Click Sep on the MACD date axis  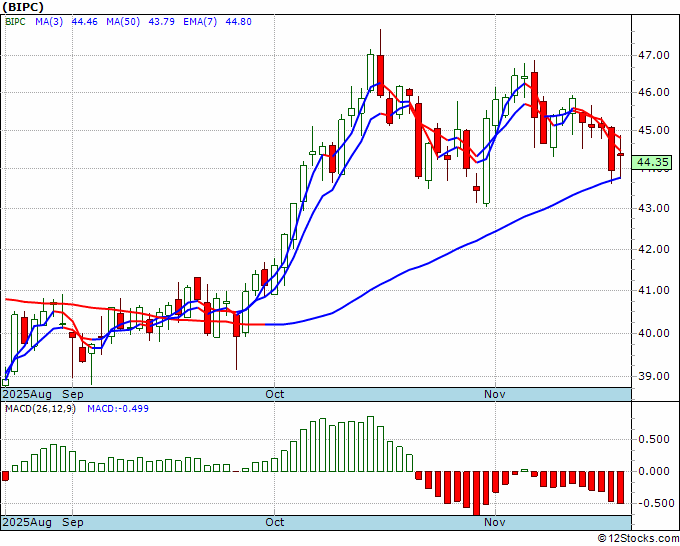[x=73, y=522]
